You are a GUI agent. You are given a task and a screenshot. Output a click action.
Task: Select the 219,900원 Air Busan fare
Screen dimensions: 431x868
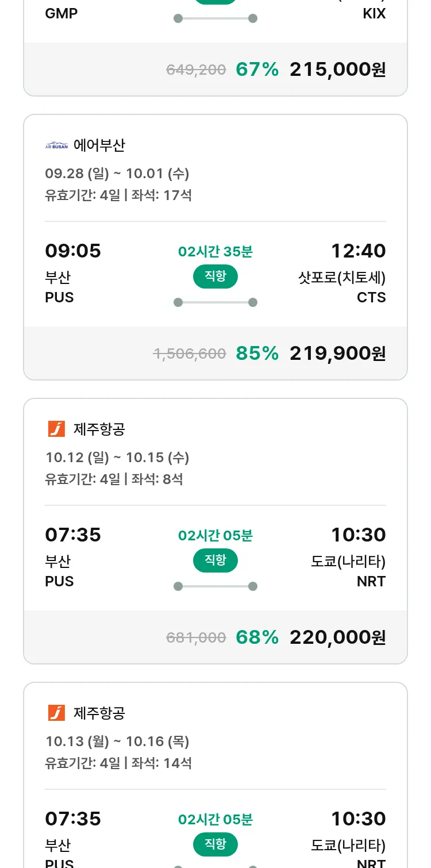pyautogui.click(x=337, y=354)
